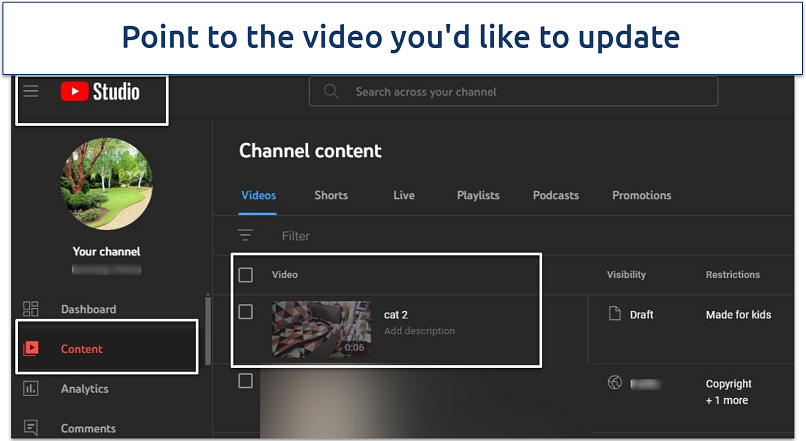Screen dimensions: 806x441
Task: Check the checkbox for cat 2 video
Action: click(x=246, y=311)
